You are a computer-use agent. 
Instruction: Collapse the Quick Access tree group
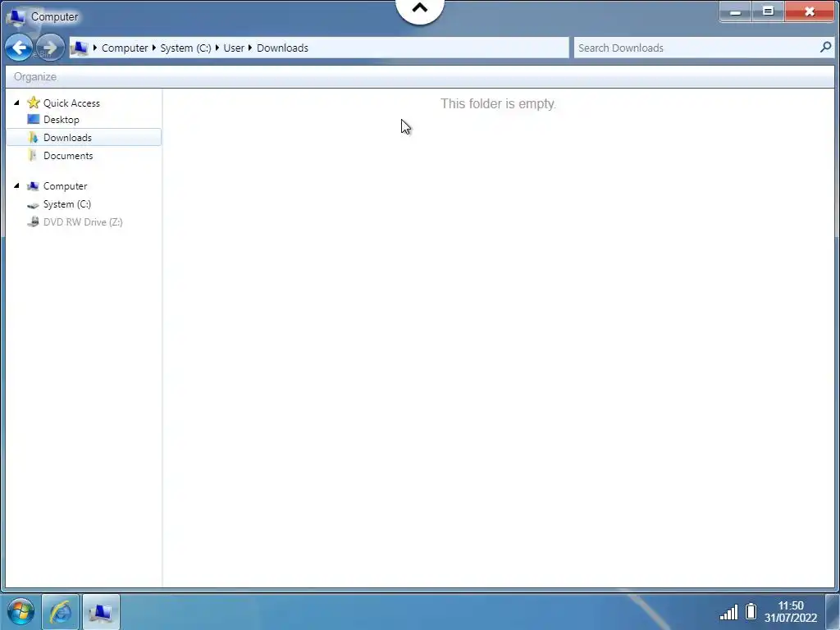pyautogui.click(x=16, y=103)
